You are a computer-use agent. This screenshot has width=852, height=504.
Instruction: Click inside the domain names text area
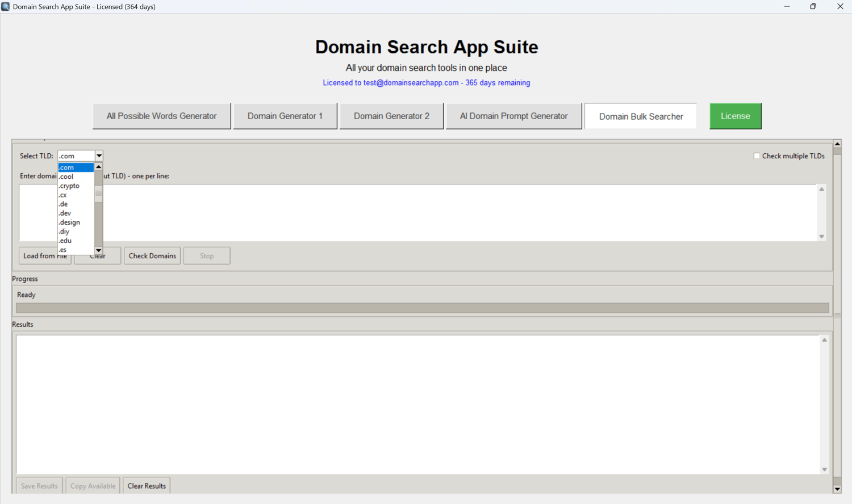coord(418,213)
